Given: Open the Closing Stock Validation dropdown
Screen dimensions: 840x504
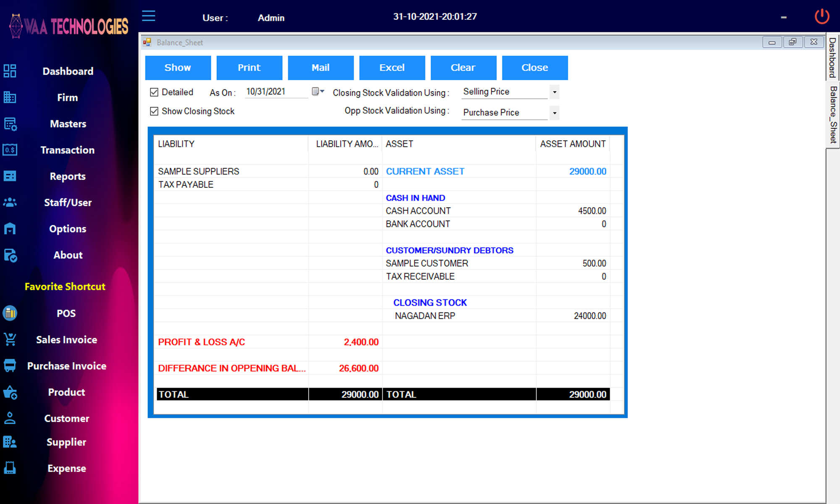Looking at the screenshot, I should pyautogui.click(x=554, y=92).
